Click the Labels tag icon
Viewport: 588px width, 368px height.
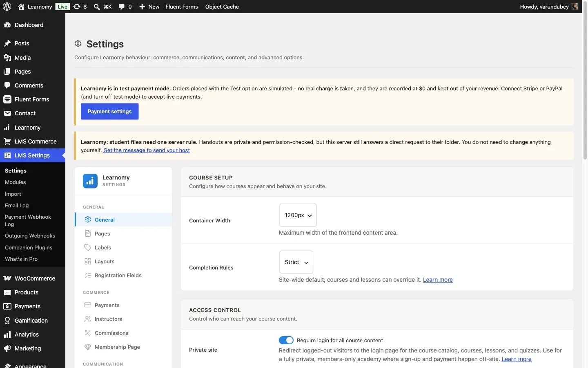pos(88,247)
